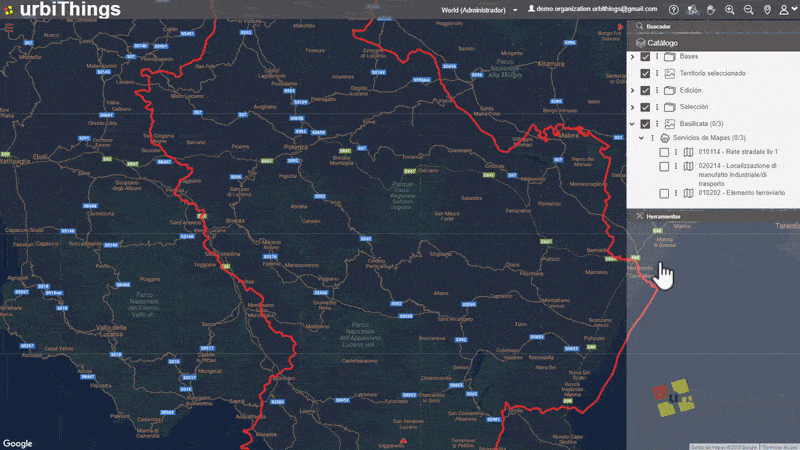Open the options dots for Territorio seleccionado
Viewport: 800px width, 450px height.
coord(657,73)
